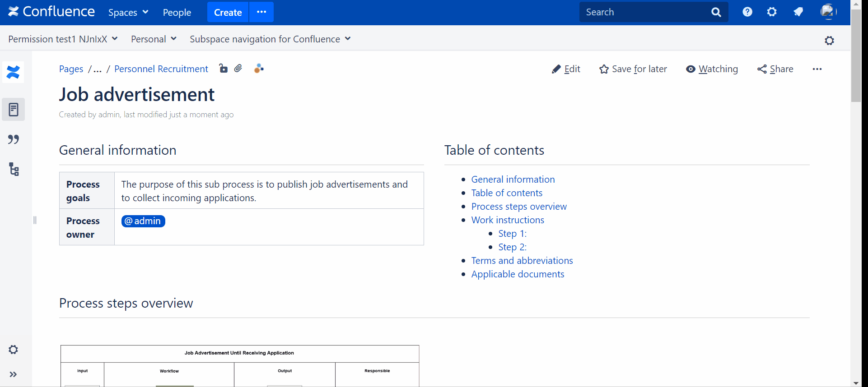This screenshot has height=387, width=868.
Task: Open Subspace navigation for Confluence dropdown
Action: tap(270, 39)
